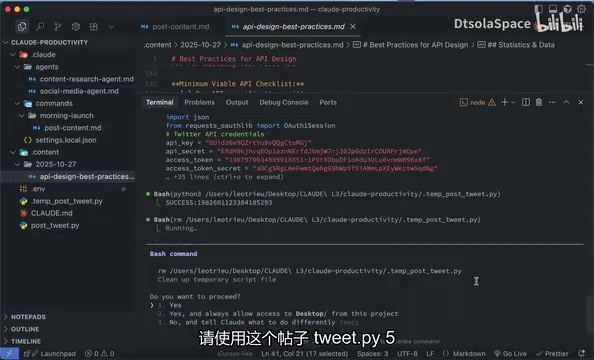
Task: Open terminal panel more actions ellipsis
Action: 552,102
